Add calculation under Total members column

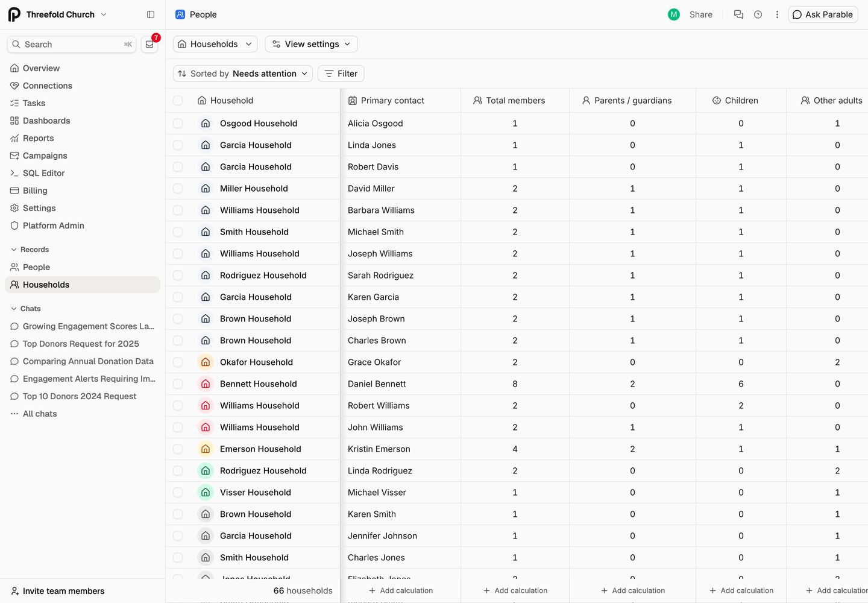pos(515,590)
